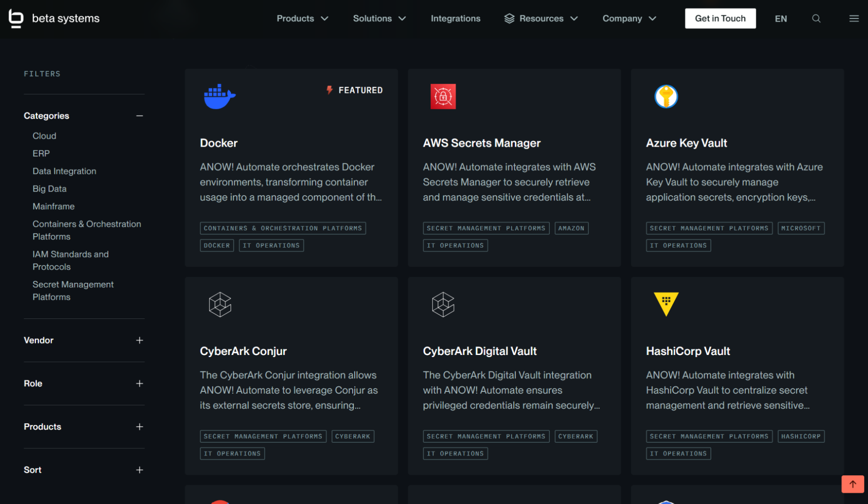Click the Docker whale logo

(x=220, y=96)
